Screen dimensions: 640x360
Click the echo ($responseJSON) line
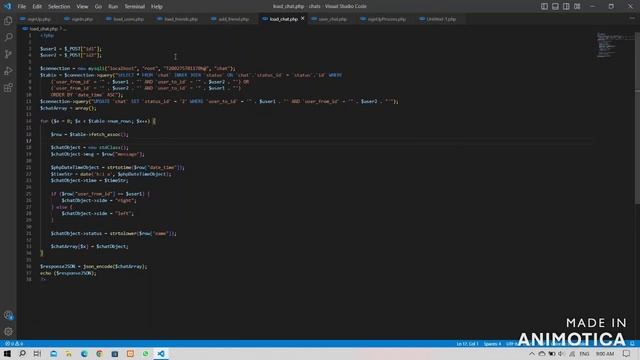[x=68, y=273]
